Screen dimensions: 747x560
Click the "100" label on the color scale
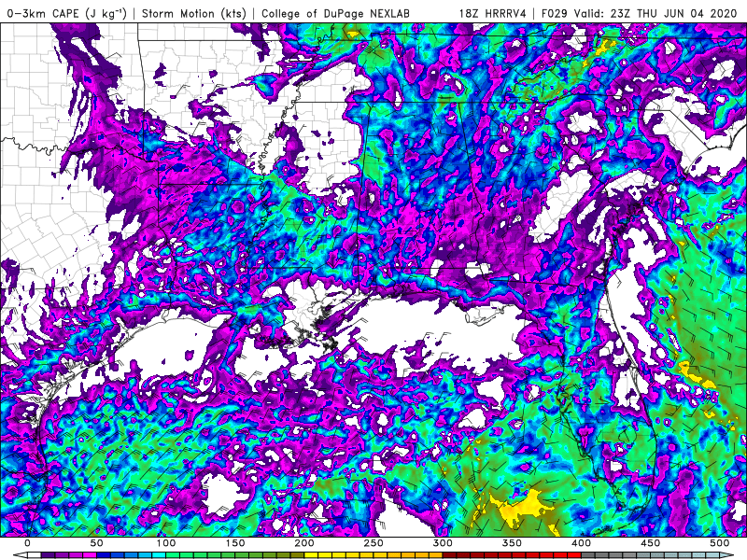(x=165, y=543)
